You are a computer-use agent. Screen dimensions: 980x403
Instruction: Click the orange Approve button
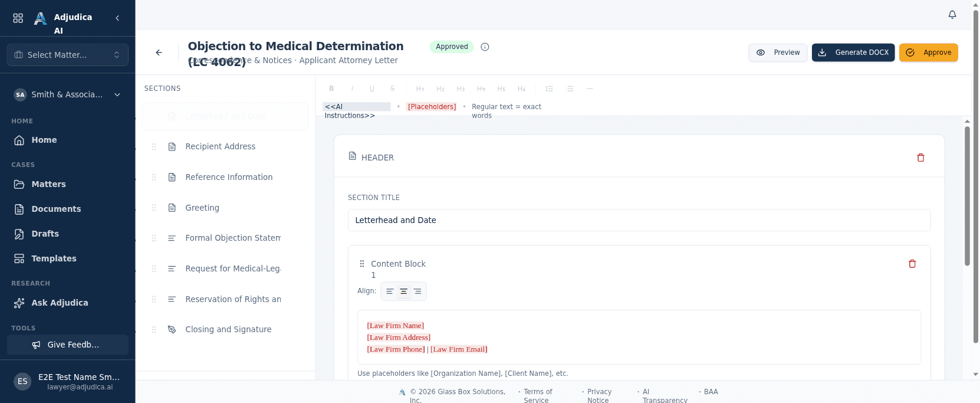(x=929, y=53)
